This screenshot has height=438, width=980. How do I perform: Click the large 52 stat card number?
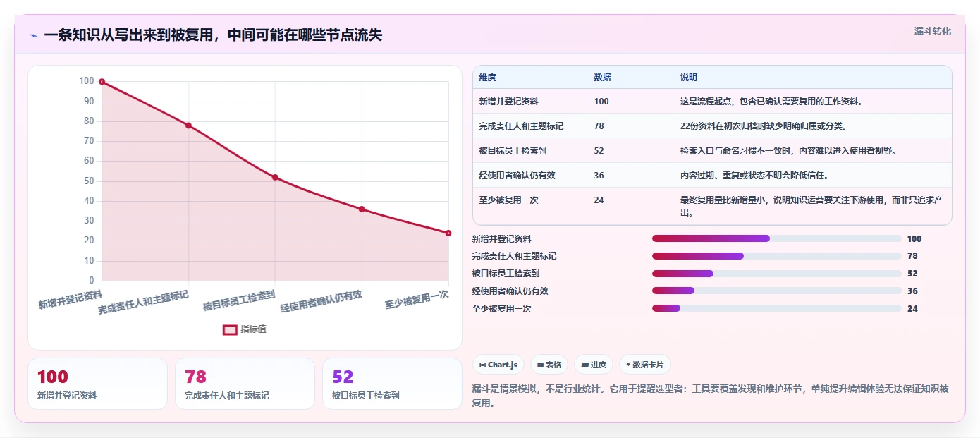click(343, 377)
